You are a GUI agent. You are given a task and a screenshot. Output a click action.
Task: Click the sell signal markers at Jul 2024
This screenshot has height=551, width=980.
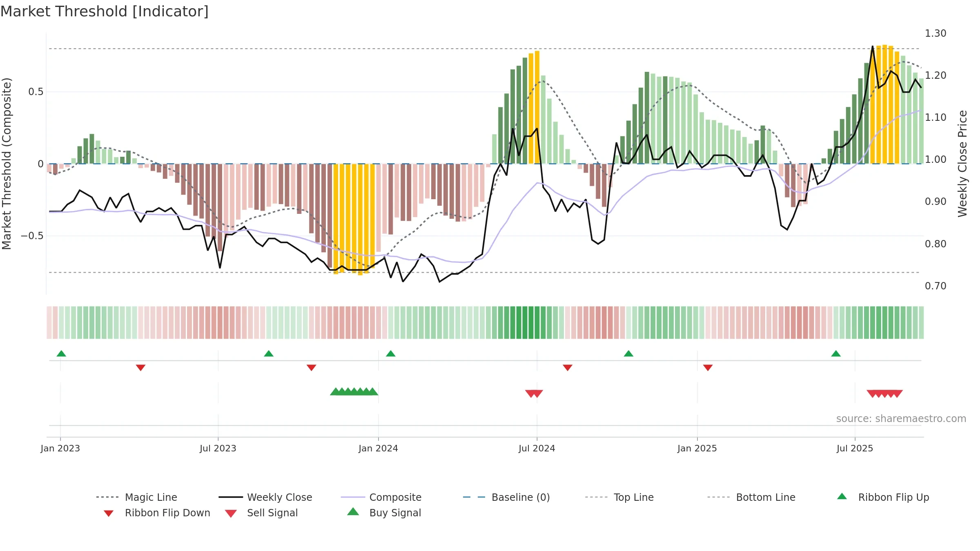click(534, 394)
